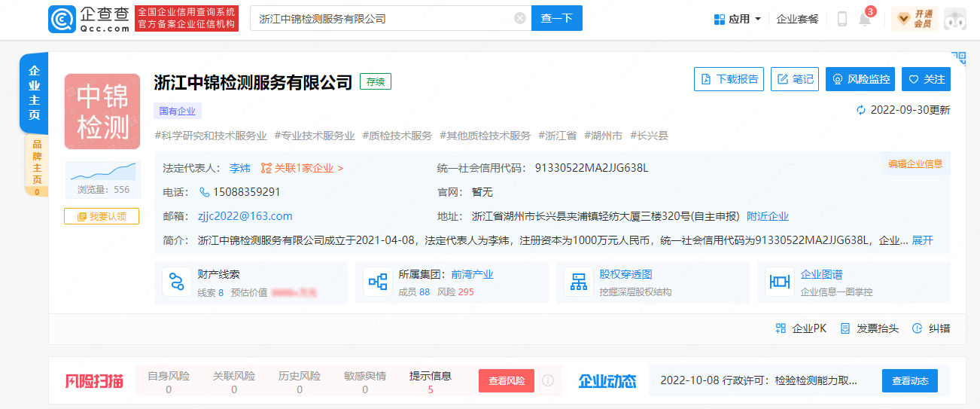The width and height of the screenshot is (980, 409).
Task: Click 风险 295 risk count
Action: pyautogui.click(x=455, y=292)
